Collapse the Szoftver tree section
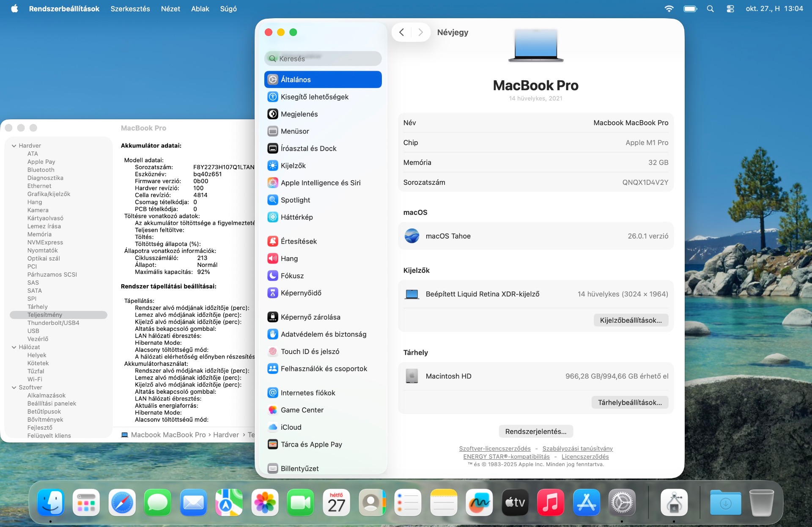The image size is (812, 527). click(14, 387)
